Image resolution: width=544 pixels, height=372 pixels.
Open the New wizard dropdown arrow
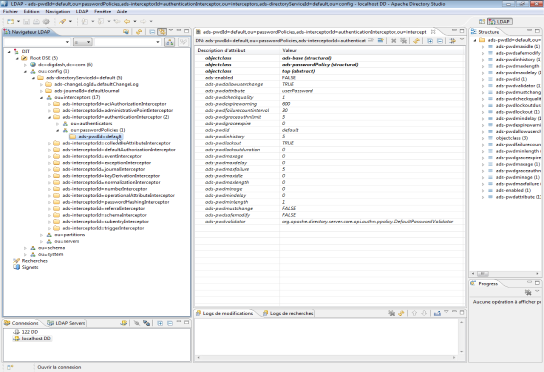[x=18, y=22]
